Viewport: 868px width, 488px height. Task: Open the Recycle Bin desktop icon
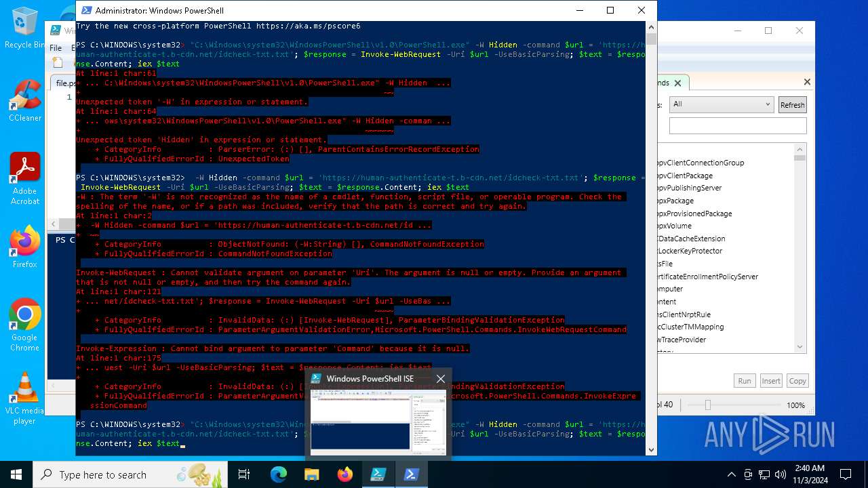tap(24, 27)
